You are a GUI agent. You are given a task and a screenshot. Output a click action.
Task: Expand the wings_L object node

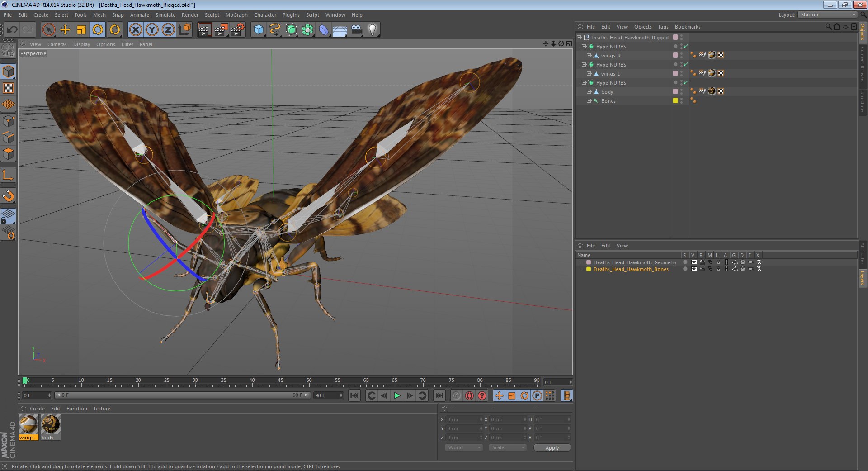[x=589, y=74]
